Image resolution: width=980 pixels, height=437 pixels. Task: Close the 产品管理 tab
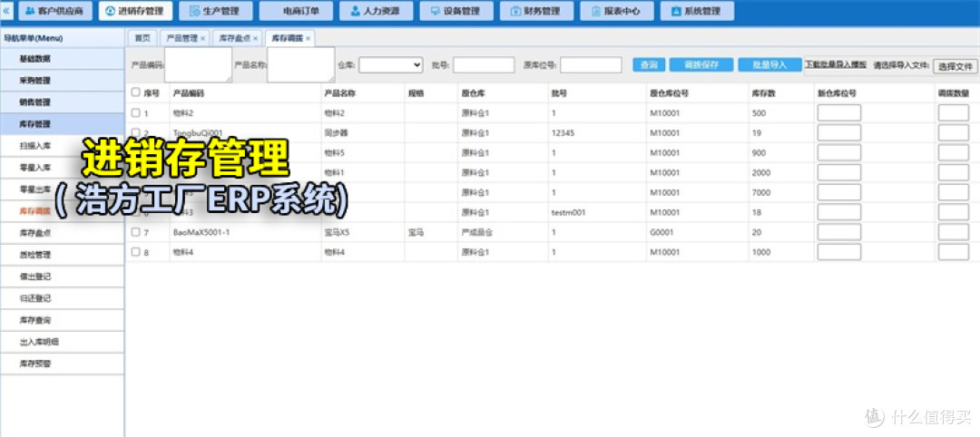[202, 38]
